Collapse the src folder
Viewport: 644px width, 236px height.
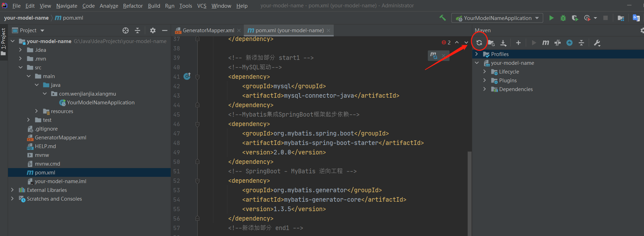point(20,67)
